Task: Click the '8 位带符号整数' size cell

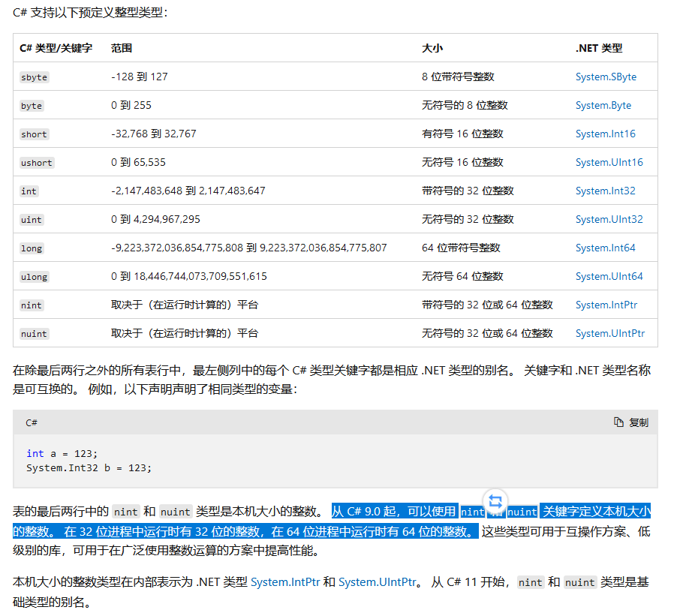Action: click(x=458, y=77)
